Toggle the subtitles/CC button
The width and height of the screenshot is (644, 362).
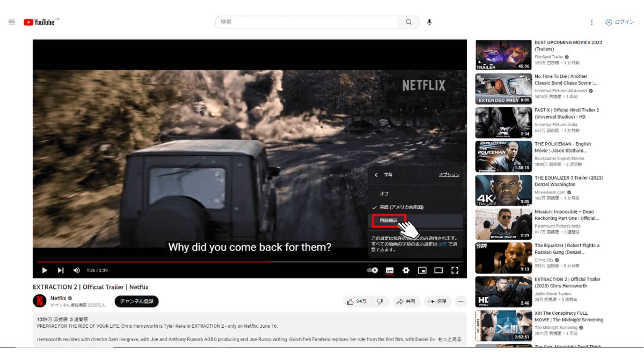[390, 270]
